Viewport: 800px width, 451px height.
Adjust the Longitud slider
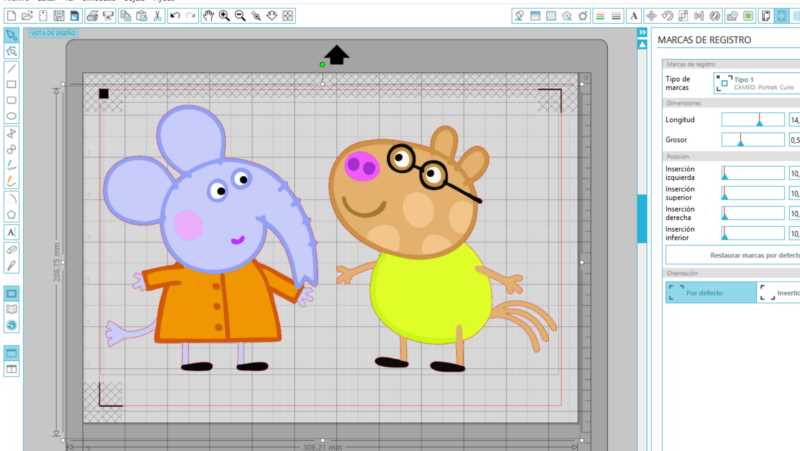tap(753, 120)
